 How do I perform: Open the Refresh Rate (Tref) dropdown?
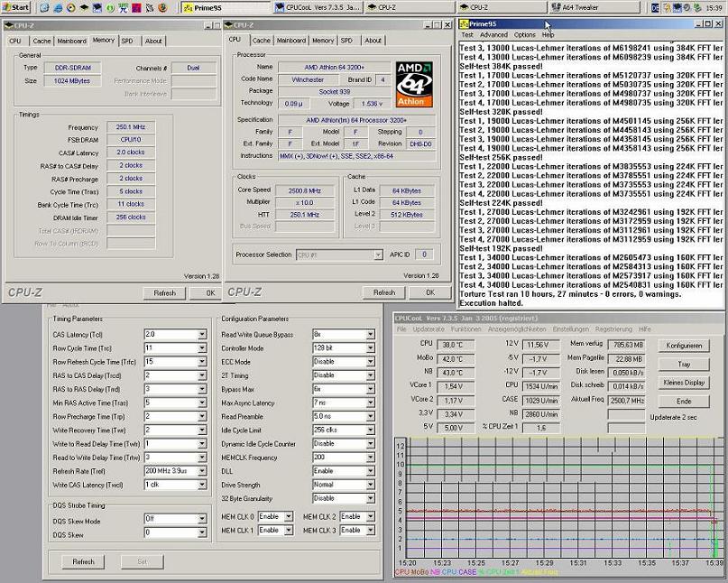[x=202, y=471]
